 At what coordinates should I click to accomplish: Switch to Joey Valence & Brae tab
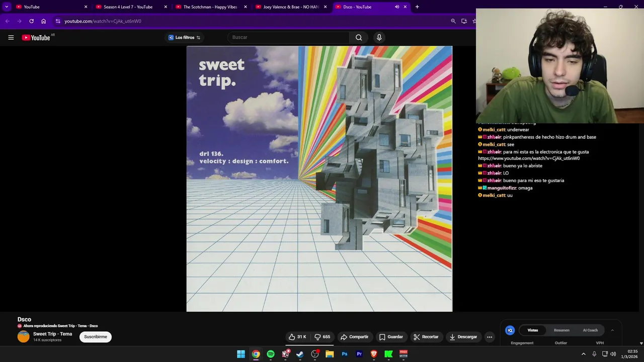pyautogui.click(x=291, y=7)
